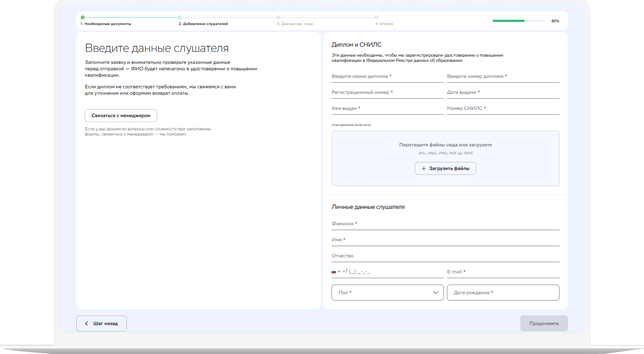Image resolution: width=644 pixels, height=354 pixels.
Task: Jump to step 4 Оплата
Action: coord(384,24)
